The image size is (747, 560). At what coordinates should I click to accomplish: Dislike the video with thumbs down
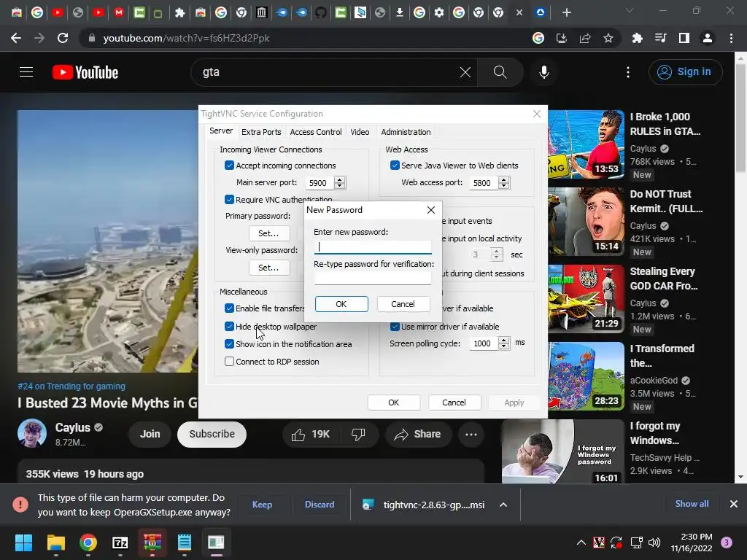pyautogui.click(x=358, y=435)
